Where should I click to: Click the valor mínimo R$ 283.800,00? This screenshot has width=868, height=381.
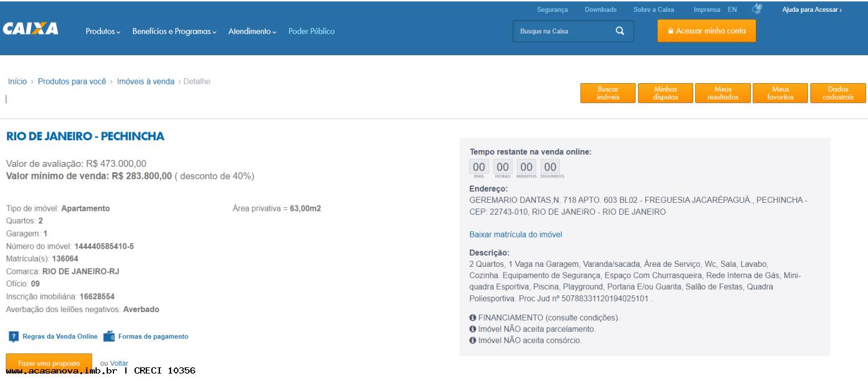[x=142, y=176]
